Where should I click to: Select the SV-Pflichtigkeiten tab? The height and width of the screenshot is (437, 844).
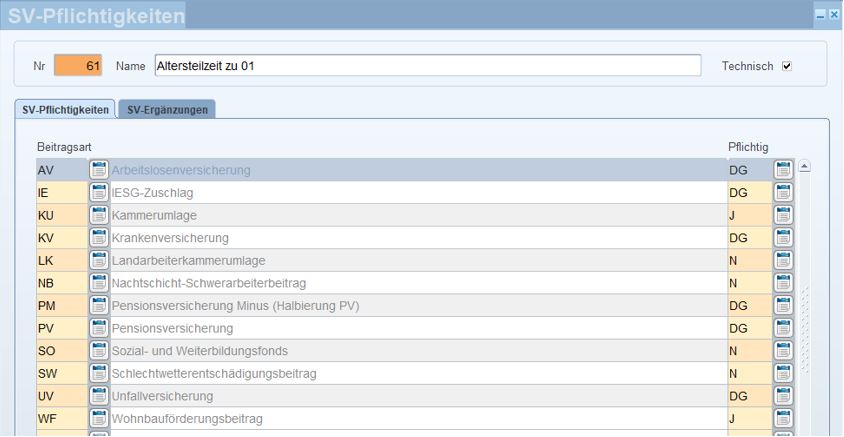pyautogui.click(x=65, y=109)
